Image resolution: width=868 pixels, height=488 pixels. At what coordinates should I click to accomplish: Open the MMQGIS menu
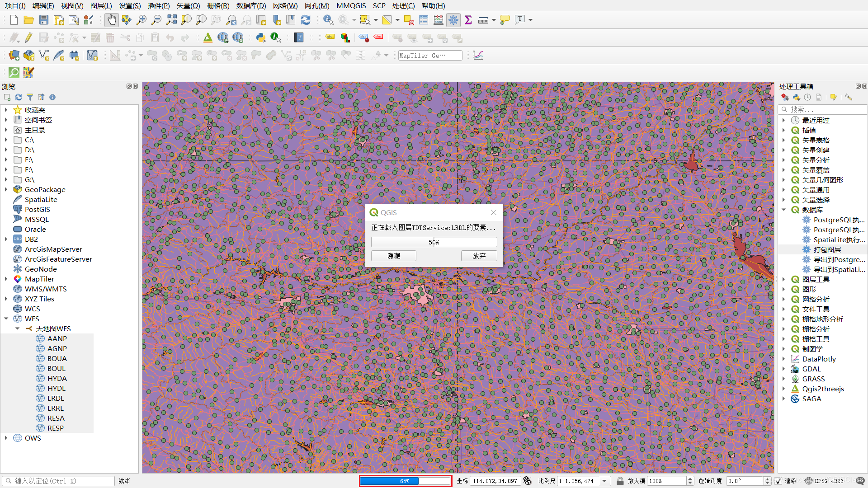pos(351,5)
